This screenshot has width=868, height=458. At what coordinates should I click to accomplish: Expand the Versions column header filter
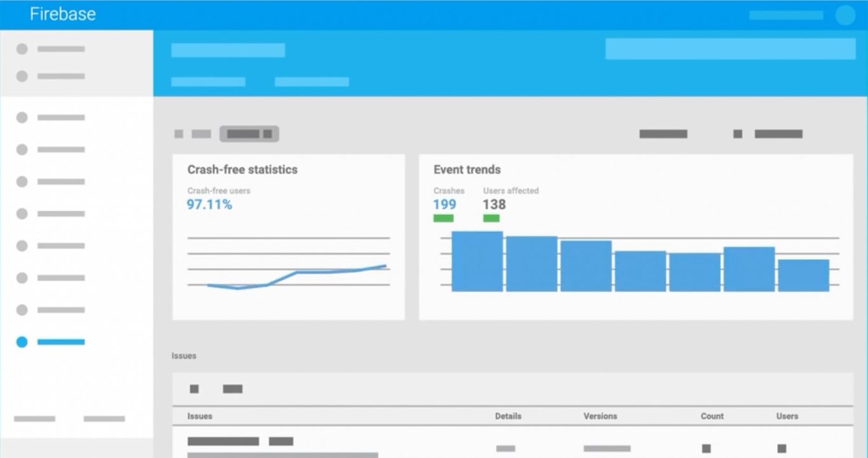pyautogui.click(x=600, y=416)
